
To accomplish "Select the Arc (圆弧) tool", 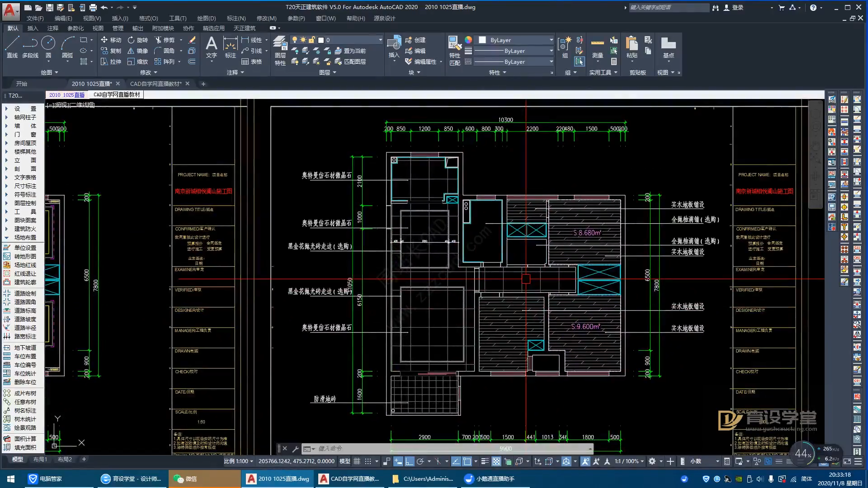I will [x=67, y=47].
